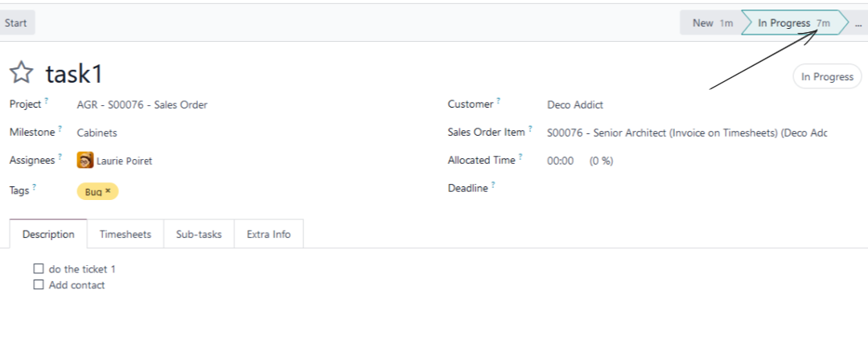Check the 'do the ticket 1' checkbox
The image size is (868, 343).
tap(38, 269)
